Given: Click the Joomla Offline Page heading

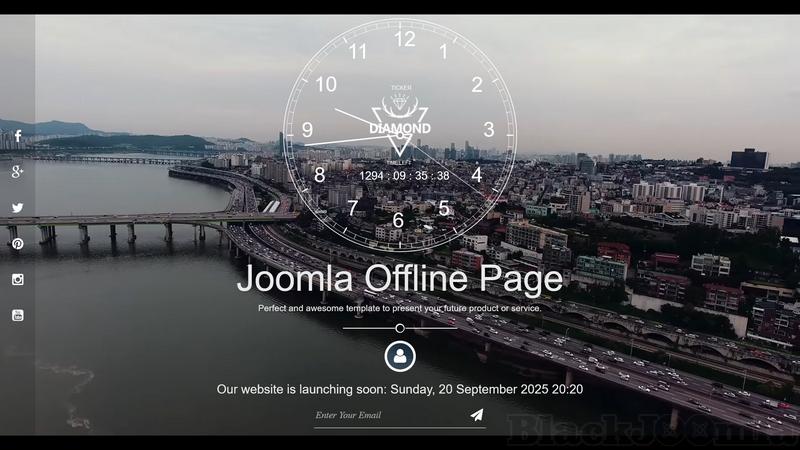Looking at the screenshot, I should pyautogui.click(x=400, y=279).
